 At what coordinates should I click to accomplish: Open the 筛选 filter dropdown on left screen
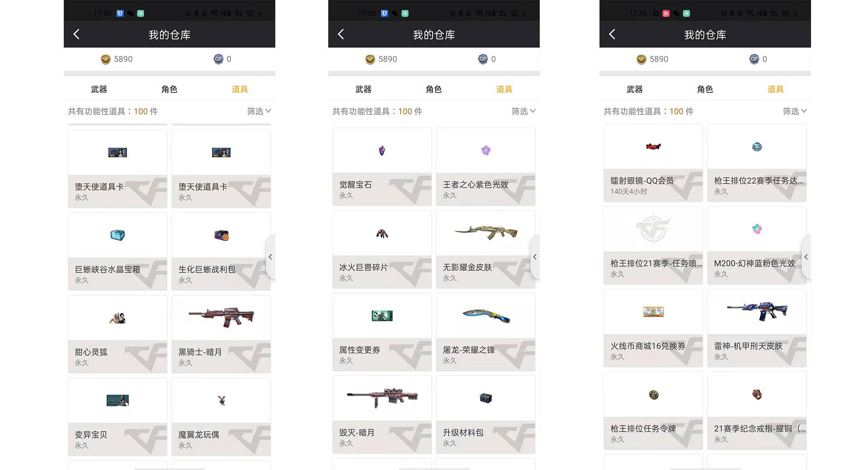click(x=259, y=111)
